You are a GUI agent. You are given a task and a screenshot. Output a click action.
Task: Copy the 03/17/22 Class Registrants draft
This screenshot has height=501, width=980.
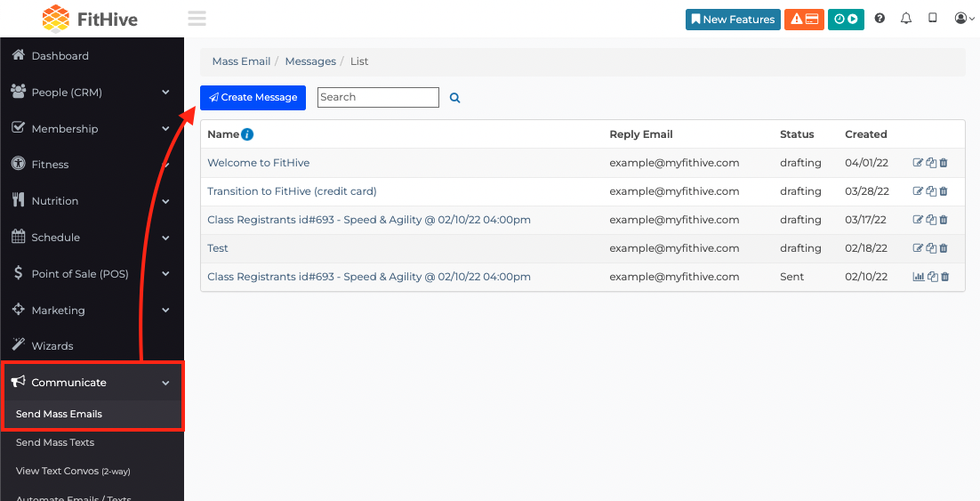click(x=931, y=220)
